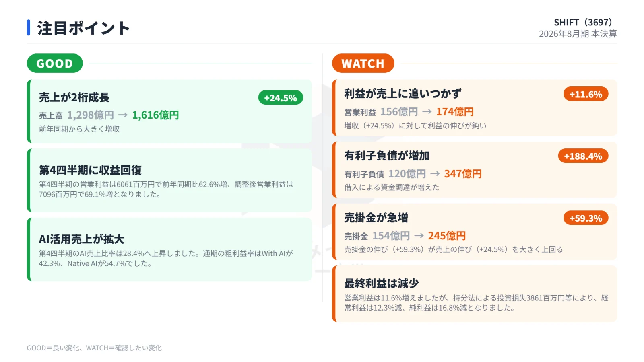Click the 154億円 prior receivables value
Screen dimensions: 644x362
click(x=391, y=236)
